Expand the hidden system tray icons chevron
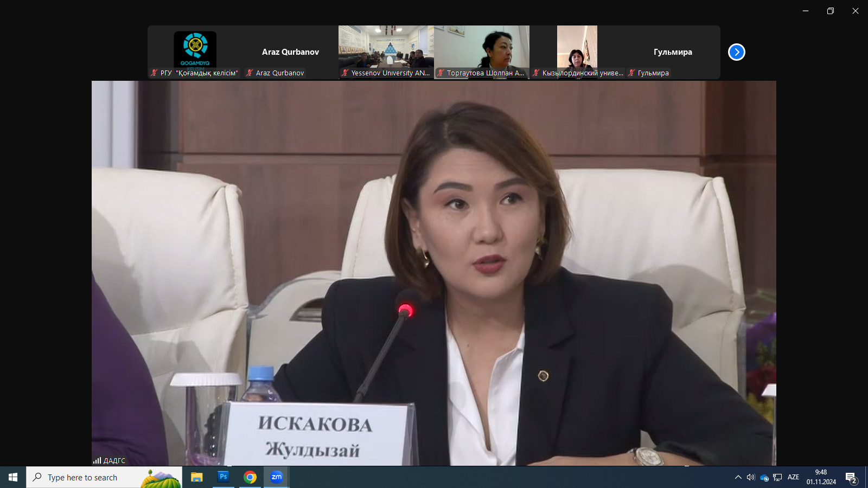868x488 pixels. [x=738, y=477]
